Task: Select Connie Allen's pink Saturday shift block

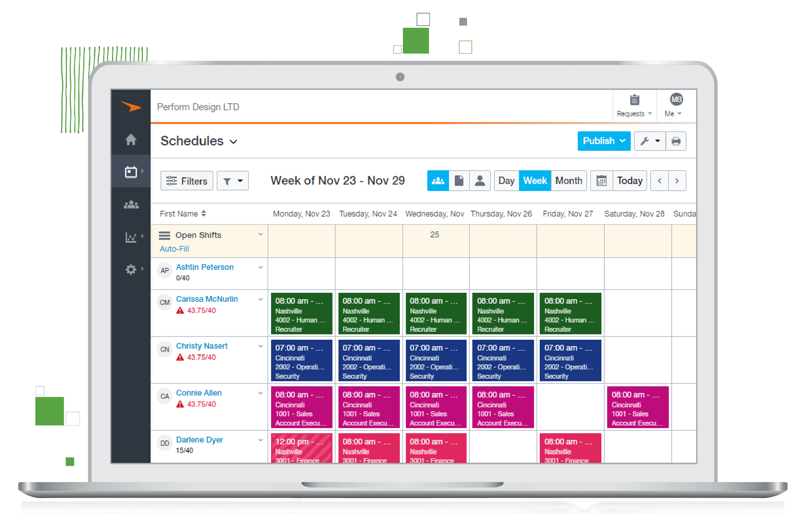Action: click(x=637, y=407)
